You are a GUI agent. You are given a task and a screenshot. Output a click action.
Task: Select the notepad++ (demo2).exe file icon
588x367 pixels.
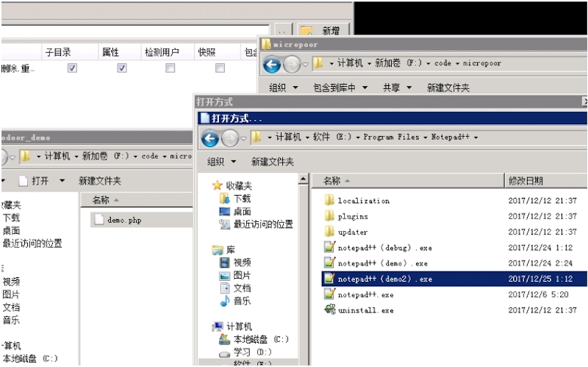[329, 279]
